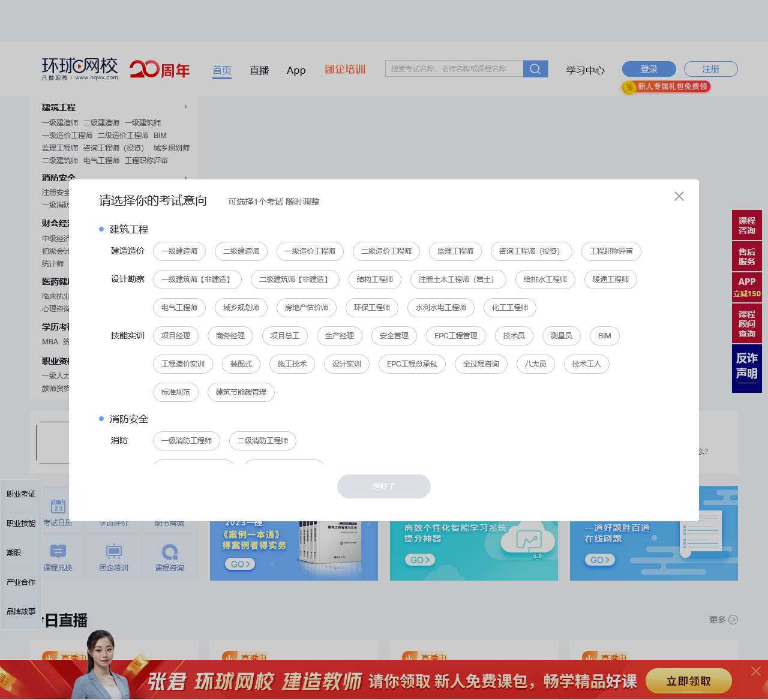
Task: Click the 登录 button
Action: tap(648, 68)
